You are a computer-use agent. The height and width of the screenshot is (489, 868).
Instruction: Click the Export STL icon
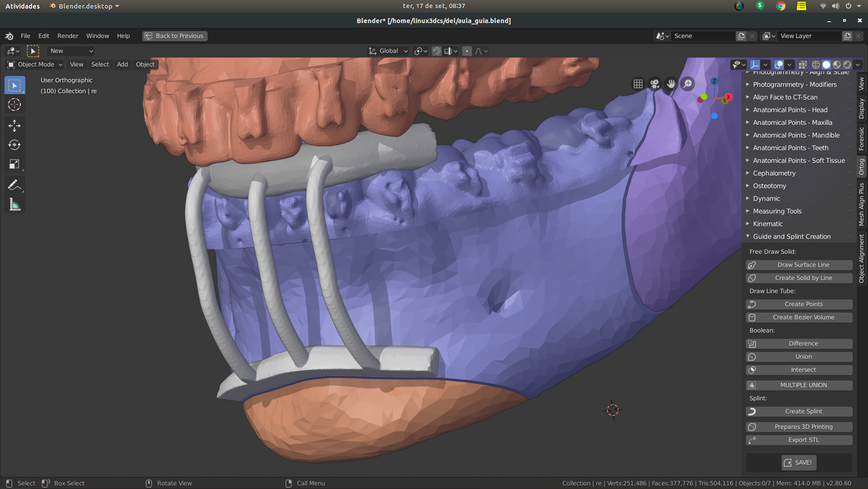click(x=752, y=440)
